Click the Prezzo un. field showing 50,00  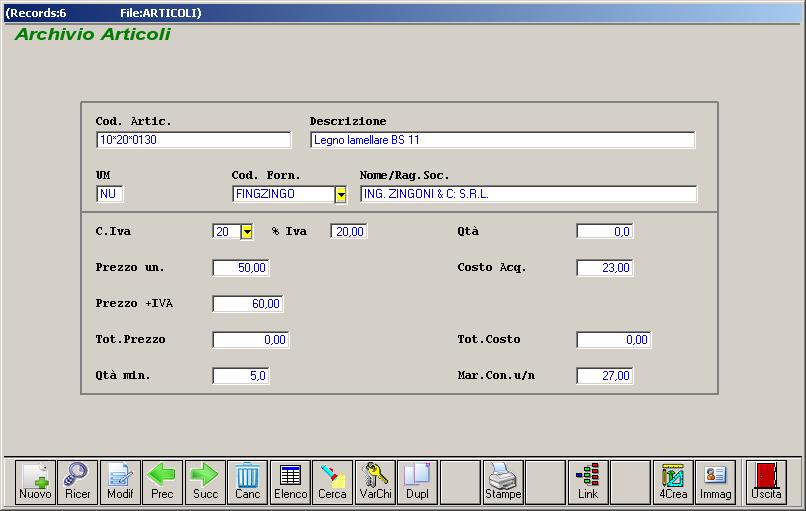pos(241,268)
